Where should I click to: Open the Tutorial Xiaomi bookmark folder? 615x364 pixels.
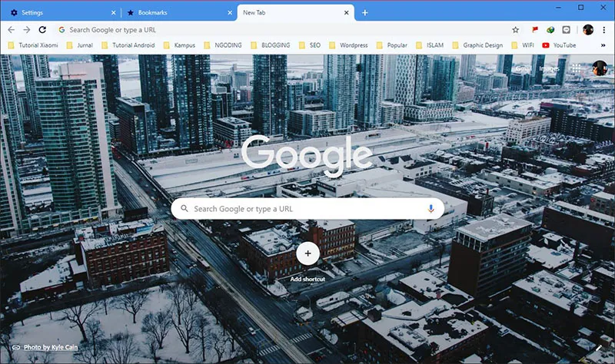coord(33,45)
